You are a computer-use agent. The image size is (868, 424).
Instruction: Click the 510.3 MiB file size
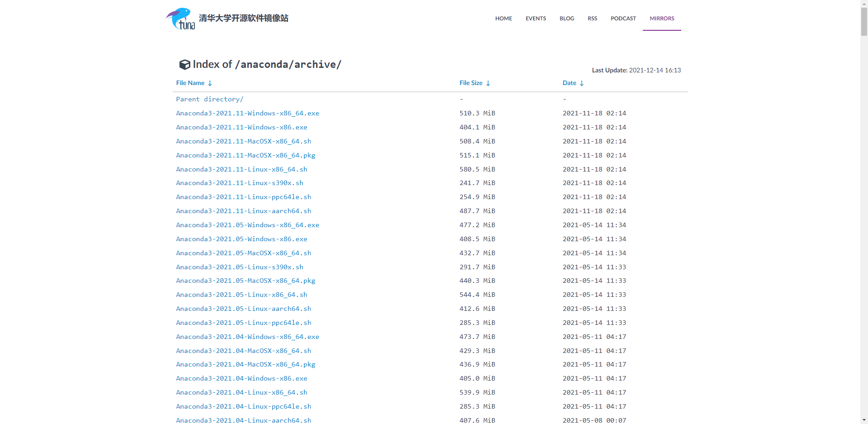tap(477, 113)
